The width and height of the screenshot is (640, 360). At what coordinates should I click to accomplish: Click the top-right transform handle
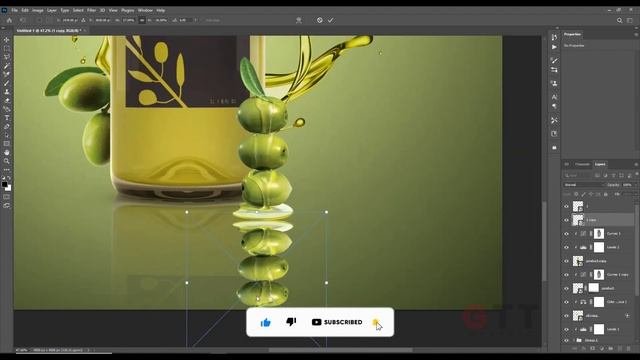pyautogui.click(x=327, y=212)
